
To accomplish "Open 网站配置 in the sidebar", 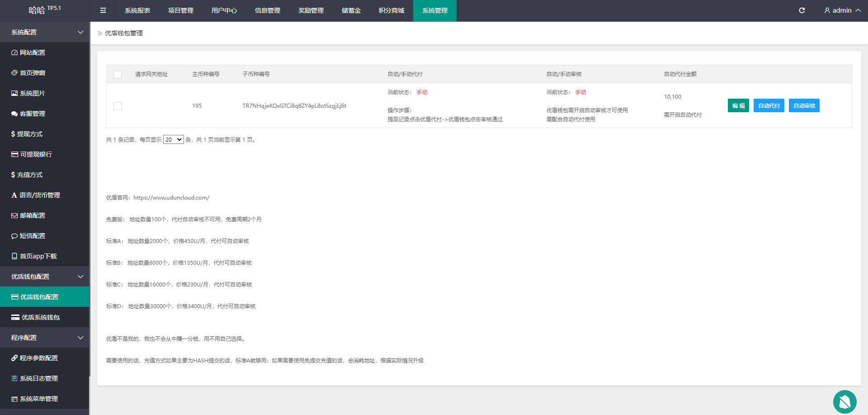I will pos(33,52).
